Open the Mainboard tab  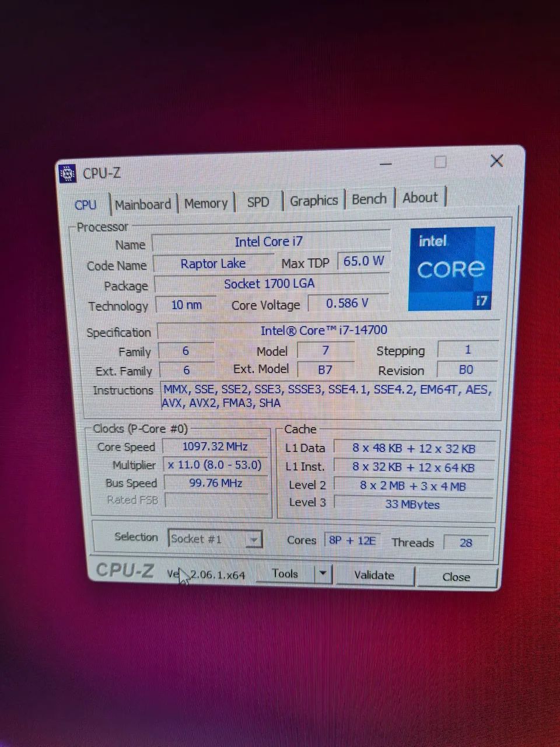(143, 204)
